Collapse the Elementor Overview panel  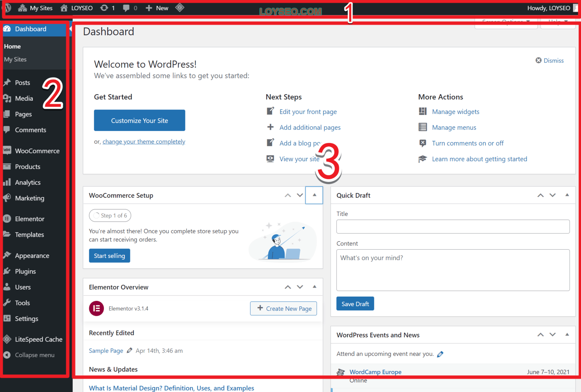pos(314,287)
